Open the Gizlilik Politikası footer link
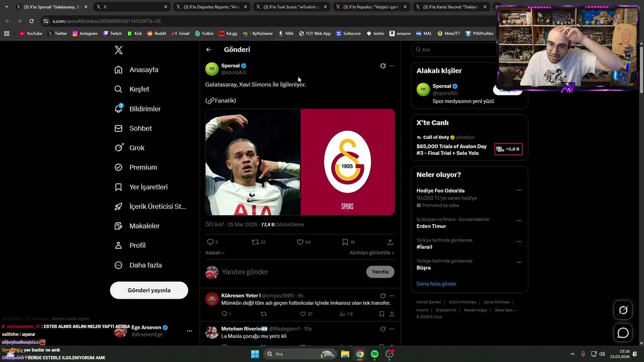644x362 pixels. click(x=462, y=302)
